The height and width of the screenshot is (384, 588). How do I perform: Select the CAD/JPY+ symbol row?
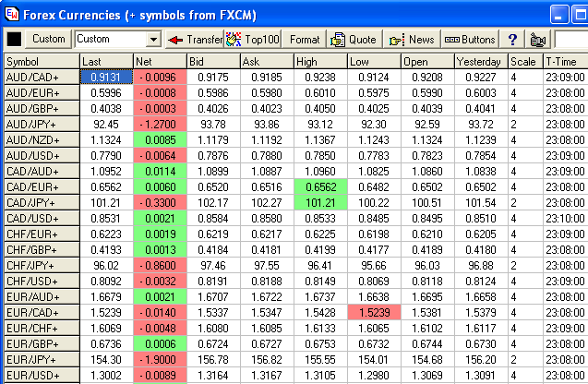39,201
